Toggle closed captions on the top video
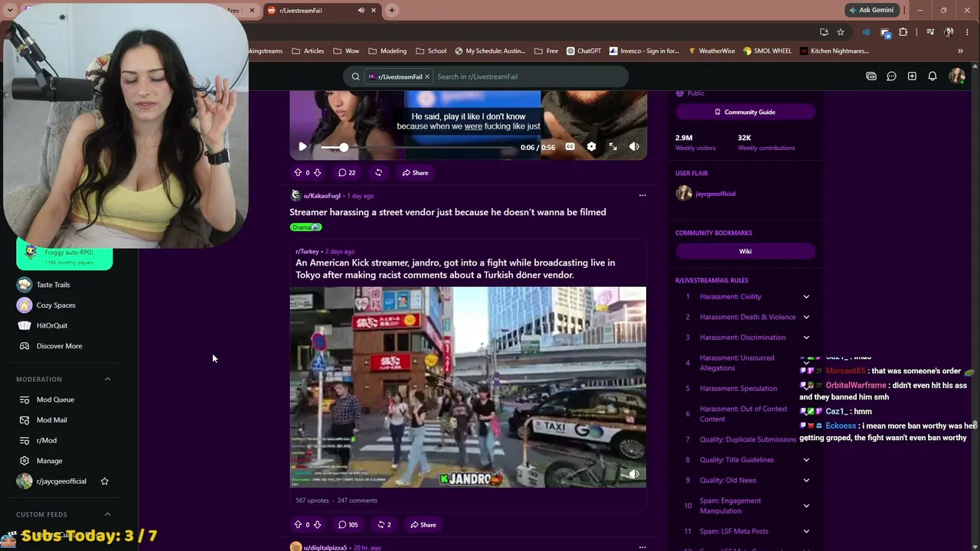The height and width of the screenshot is (551, 980). pyautogui.click(x=570, y=147)
